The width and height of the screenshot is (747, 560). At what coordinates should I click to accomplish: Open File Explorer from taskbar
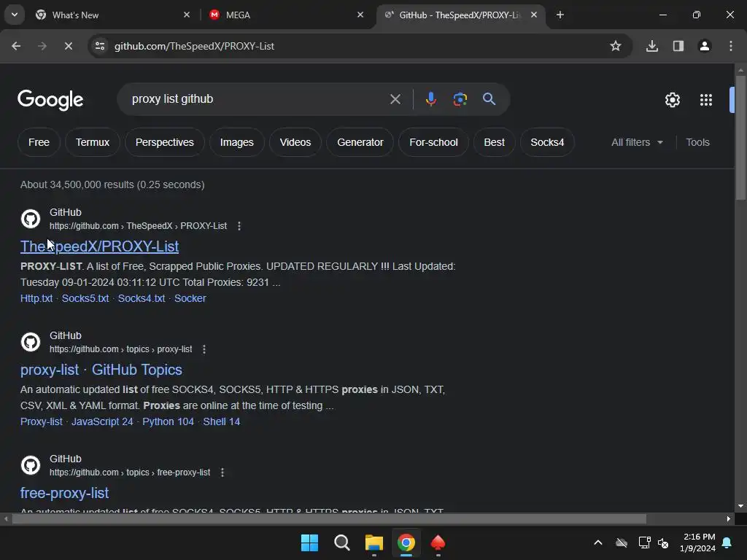(374, 542)
